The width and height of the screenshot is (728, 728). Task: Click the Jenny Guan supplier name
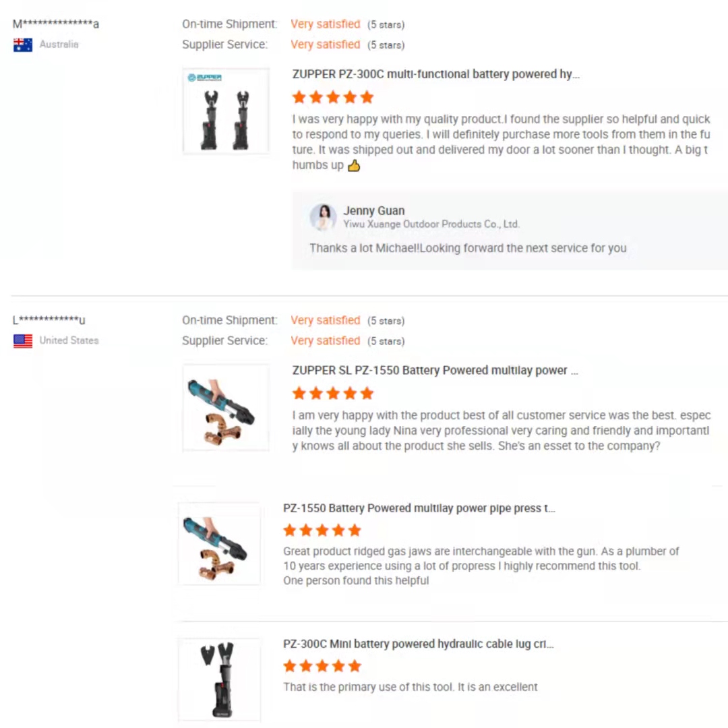(x=374, y=211)
